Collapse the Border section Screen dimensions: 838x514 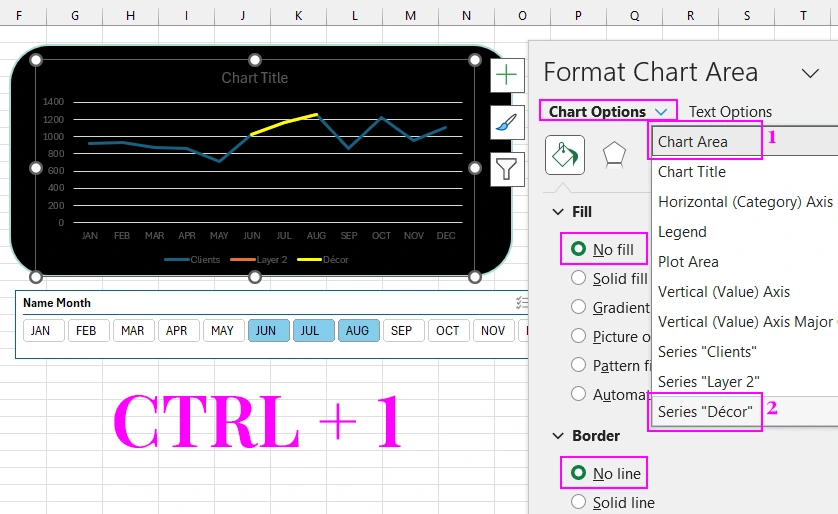click(x=557, y=436)
